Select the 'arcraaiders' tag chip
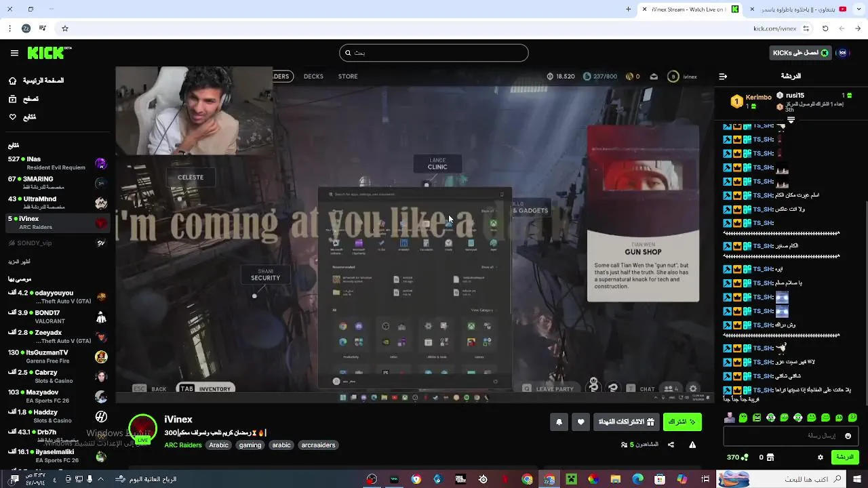The image size is (868, 488). tap(319, 445)
